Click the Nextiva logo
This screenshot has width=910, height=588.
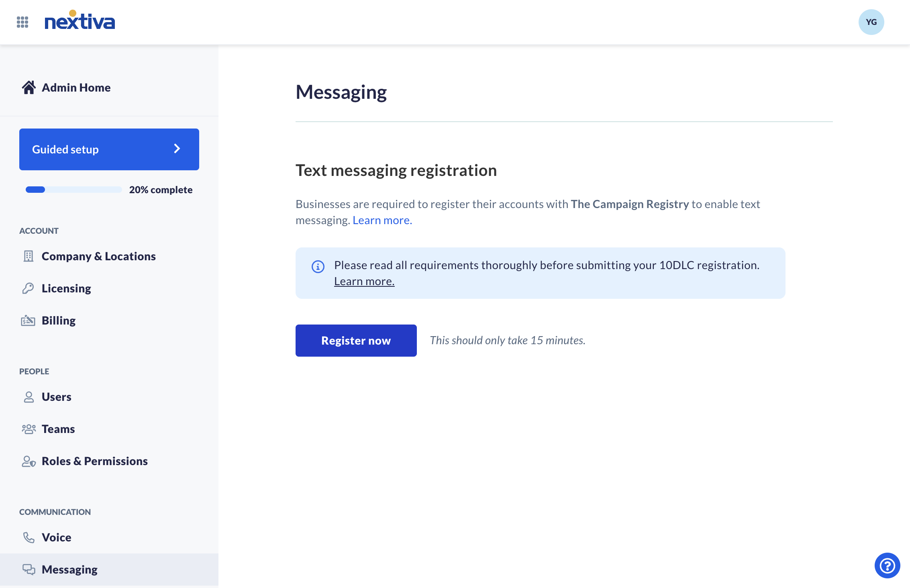pyautogui.click(x=80, y=20)
